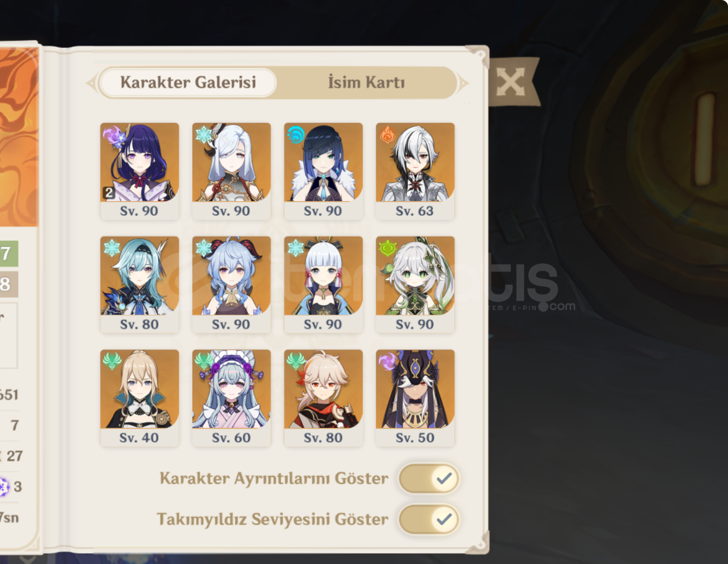Select hooded Electro character at level 50

pos(415,398)
